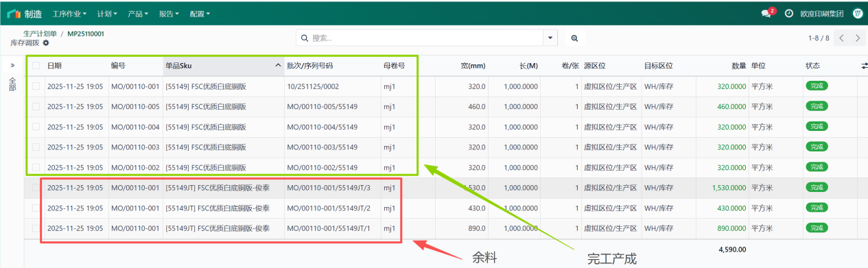This screenshot has height=268, width=868.
Task: Go to previous page arrow
Action: pos(842,38)
